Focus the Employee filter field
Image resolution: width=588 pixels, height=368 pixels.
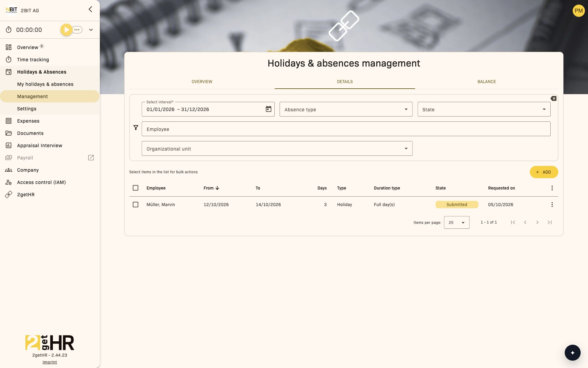point(346,129)
